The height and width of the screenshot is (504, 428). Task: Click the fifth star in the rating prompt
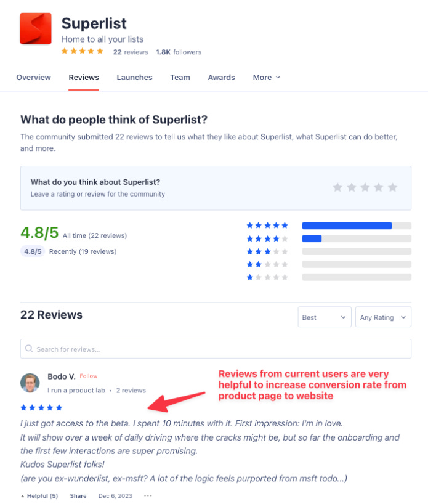(393, 187)
